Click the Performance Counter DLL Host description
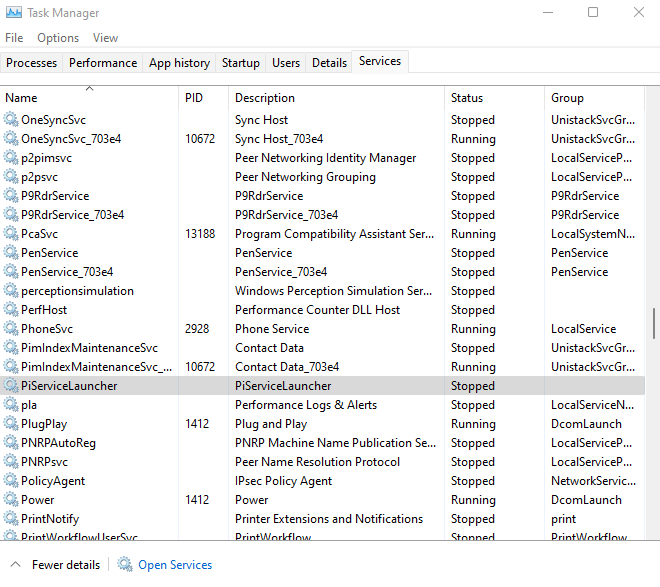 (x=317, y=310)
